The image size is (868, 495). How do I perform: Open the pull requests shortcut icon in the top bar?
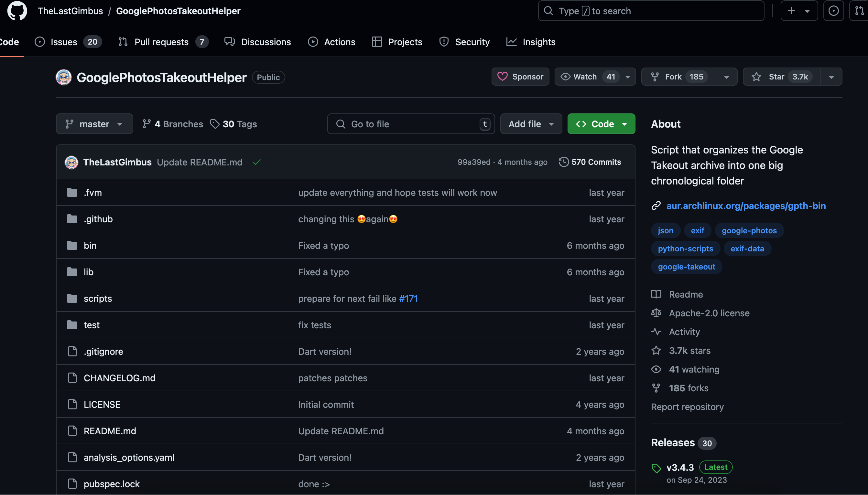pos(859,11)
